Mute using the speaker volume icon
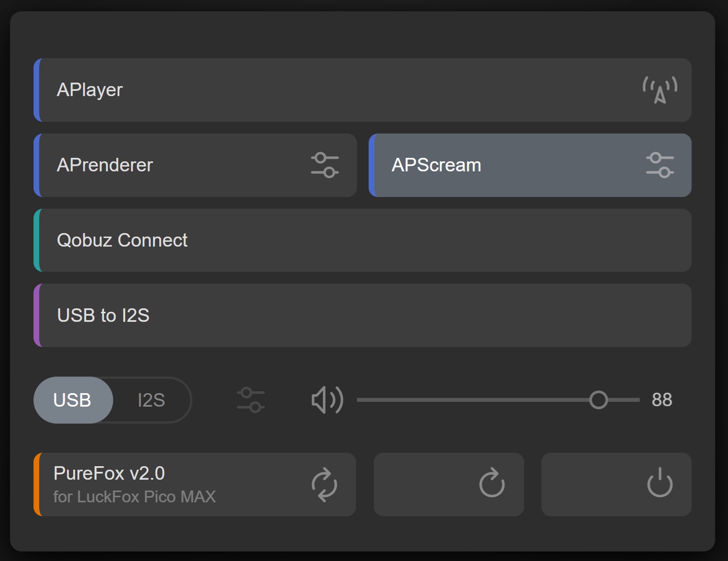728x561 pixels. click(327, 400)
